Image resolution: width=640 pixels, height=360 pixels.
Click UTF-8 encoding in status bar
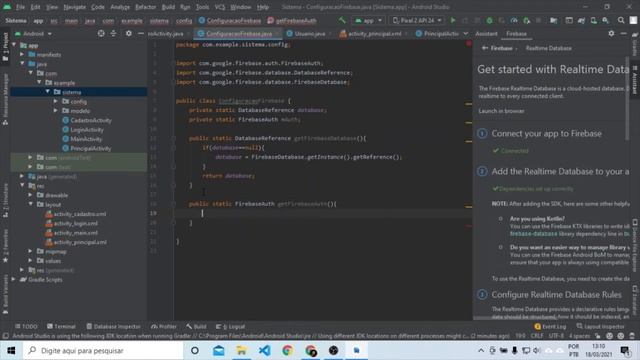pos(556,336)
